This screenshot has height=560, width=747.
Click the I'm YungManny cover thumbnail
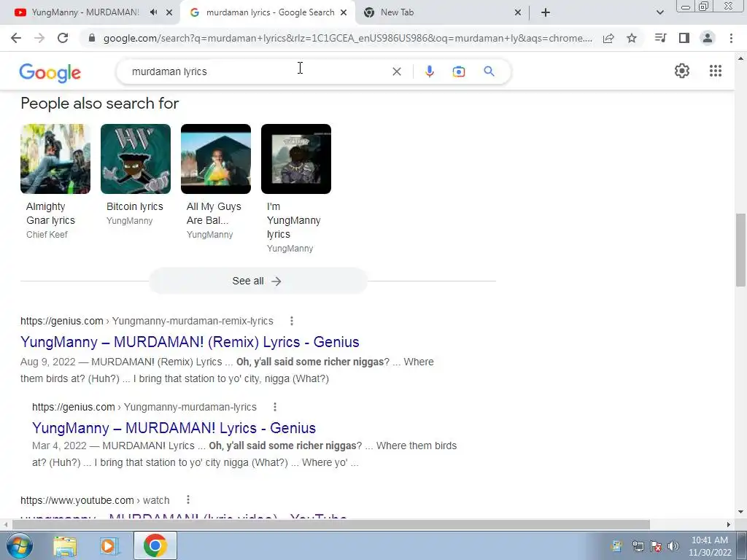click(x=296, y=159)
